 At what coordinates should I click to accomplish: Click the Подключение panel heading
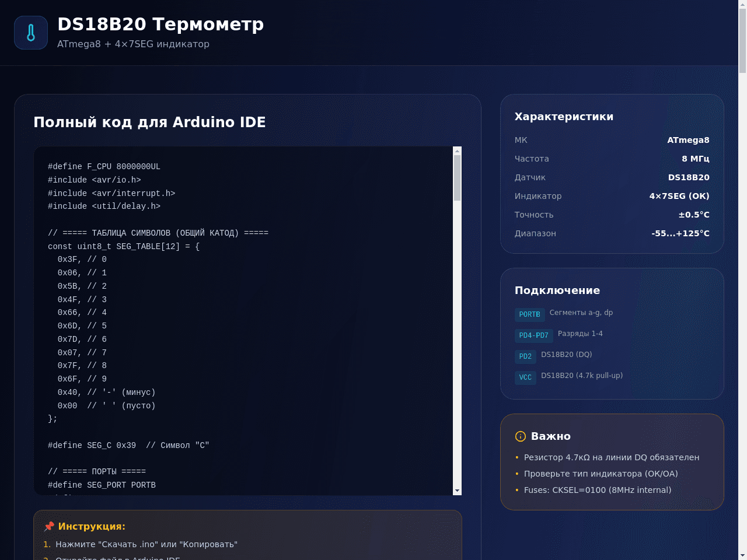[557, 290]
